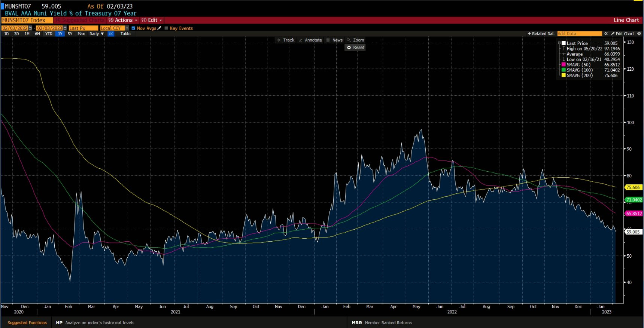Viewport: 644px width, 328px height.
Task: Open the end date calendar picker icon
Action: point(65,28)
